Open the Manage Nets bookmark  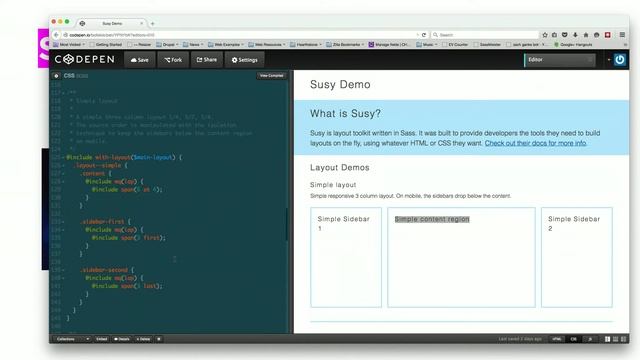tap(390, 44)
